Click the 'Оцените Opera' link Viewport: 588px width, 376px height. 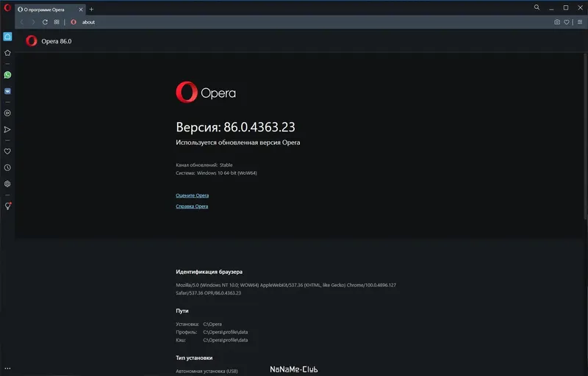pyautogui.click(x=192, y=195)
